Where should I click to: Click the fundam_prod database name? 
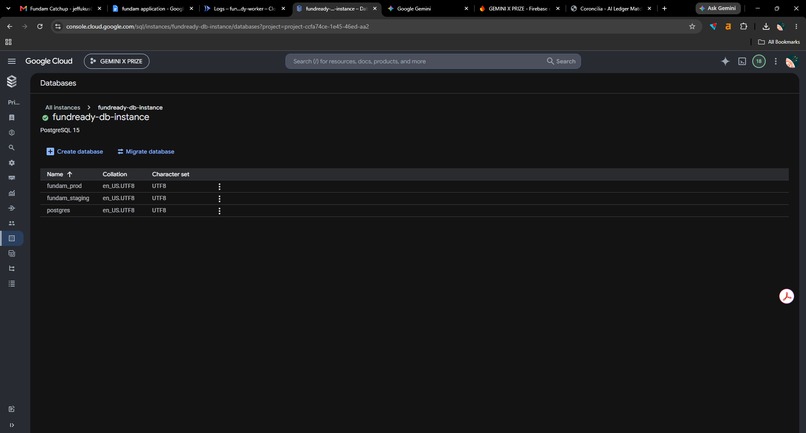[x=64, y=186]
